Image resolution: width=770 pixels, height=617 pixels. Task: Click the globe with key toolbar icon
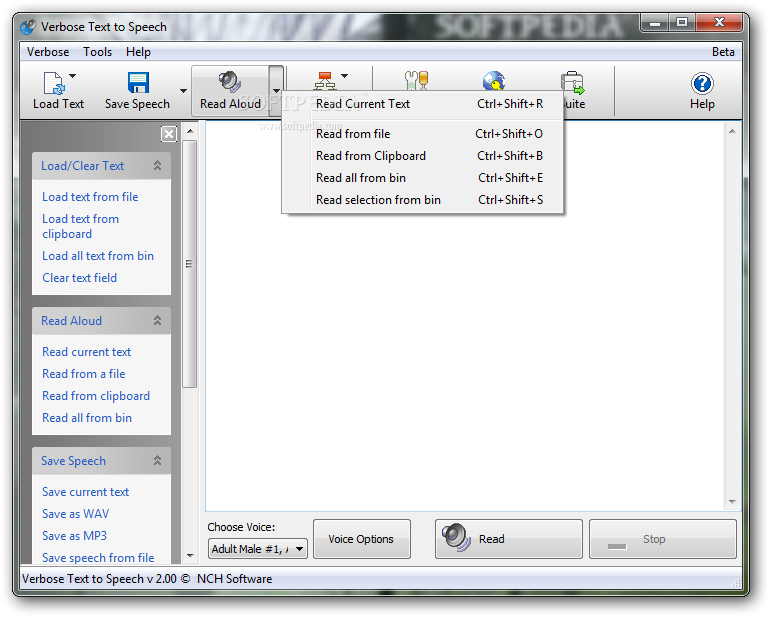pyautogui.click(x=494, y=80)
